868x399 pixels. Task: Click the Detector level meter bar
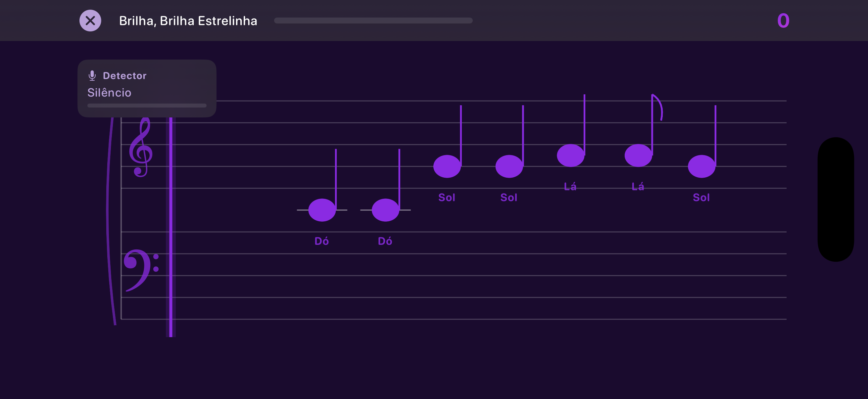click(x=147, y=106)
